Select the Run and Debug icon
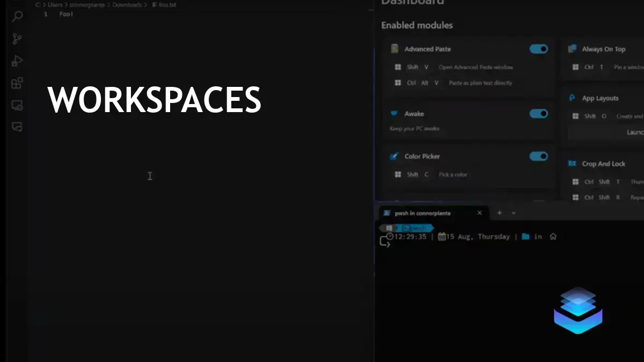The image size is (644, 362). (16, 61)
